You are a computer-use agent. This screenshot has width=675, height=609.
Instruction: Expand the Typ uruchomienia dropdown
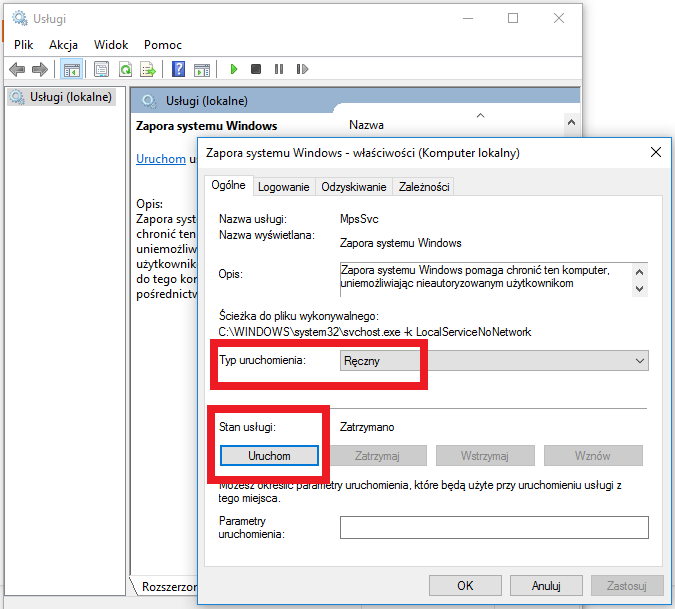494,361
